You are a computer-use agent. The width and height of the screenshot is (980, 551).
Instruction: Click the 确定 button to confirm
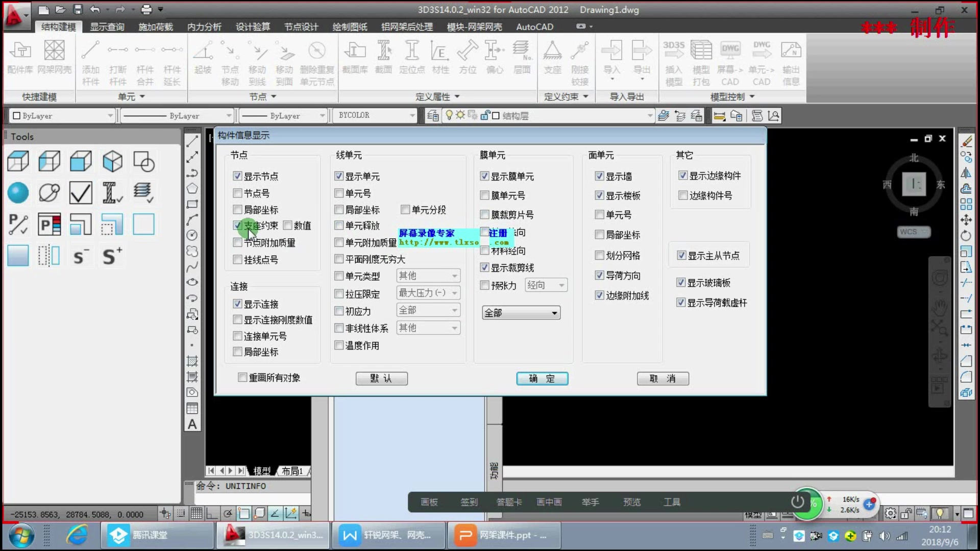coord(542,379)
